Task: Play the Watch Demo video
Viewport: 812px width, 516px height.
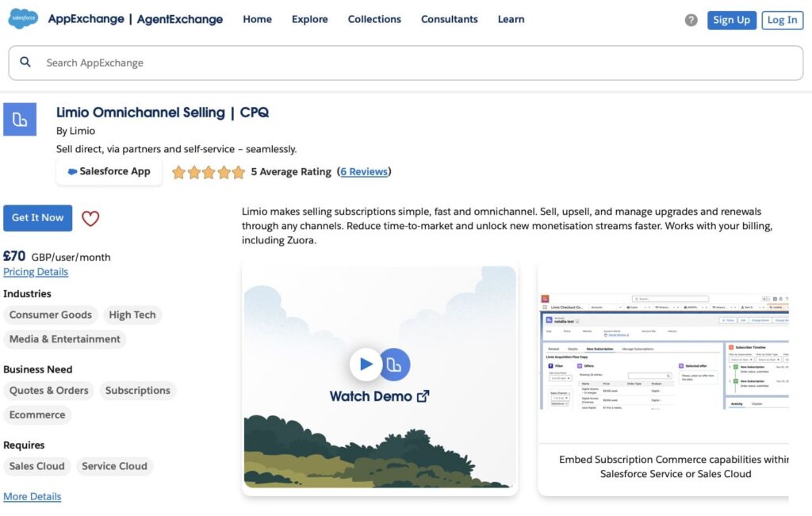Action: click(x=366, y=365)
